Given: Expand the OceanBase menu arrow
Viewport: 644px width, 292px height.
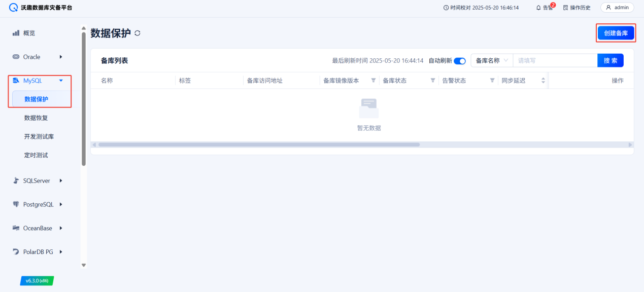Looking at the screenshot, I should pyautogui.click(x=61, y=228).
